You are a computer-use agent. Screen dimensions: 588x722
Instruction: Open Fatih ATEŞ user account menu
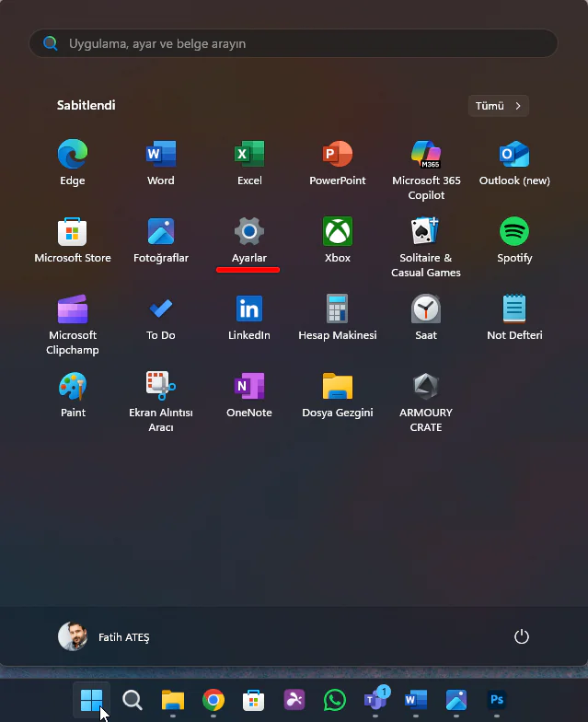point(103,637)
